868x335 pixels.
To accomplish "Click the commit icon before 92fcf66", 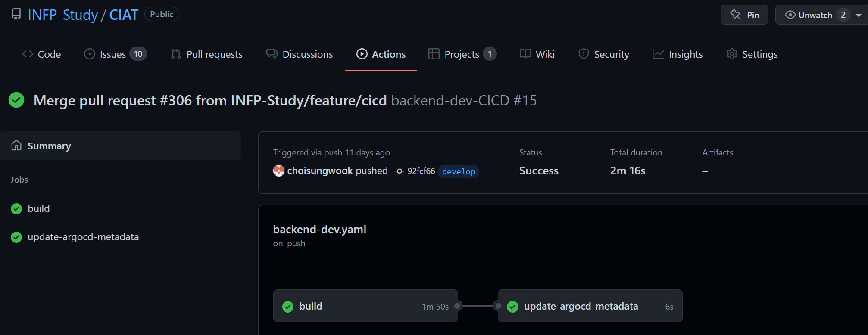I will click(x=400, y=171).
